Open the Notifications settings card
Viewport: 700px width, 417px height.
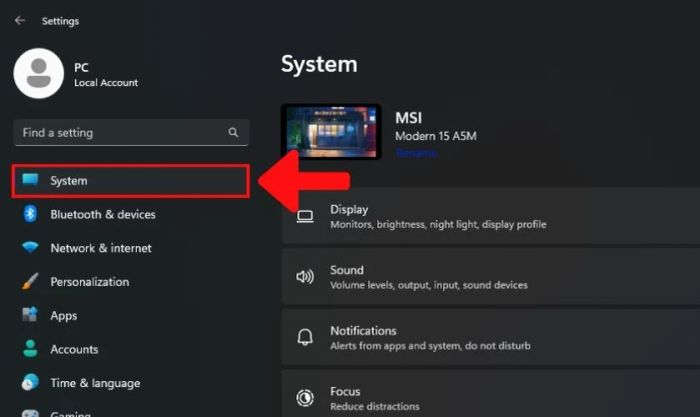tap(491, 338)
